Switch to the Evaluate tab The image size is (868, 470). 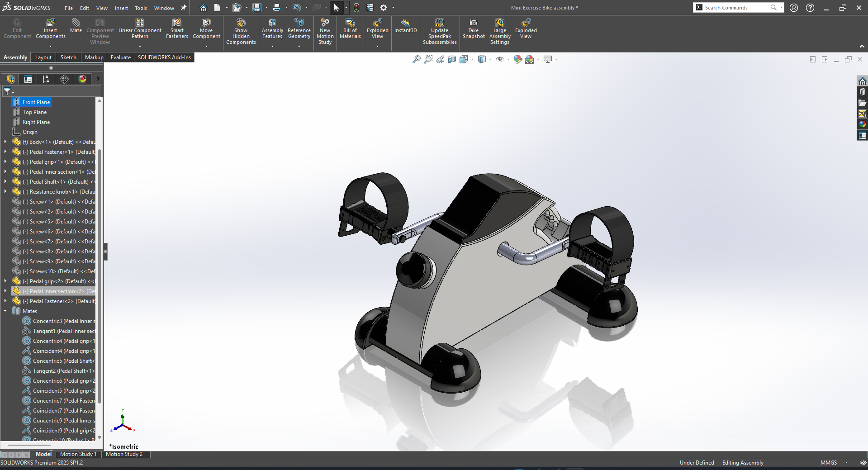point(120,57)
